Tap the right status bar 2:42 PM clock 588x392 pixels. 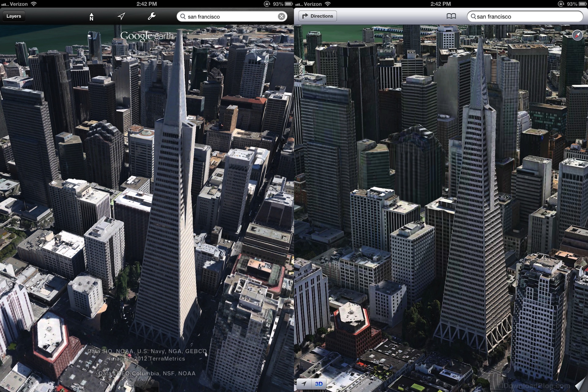click(440, 4)
